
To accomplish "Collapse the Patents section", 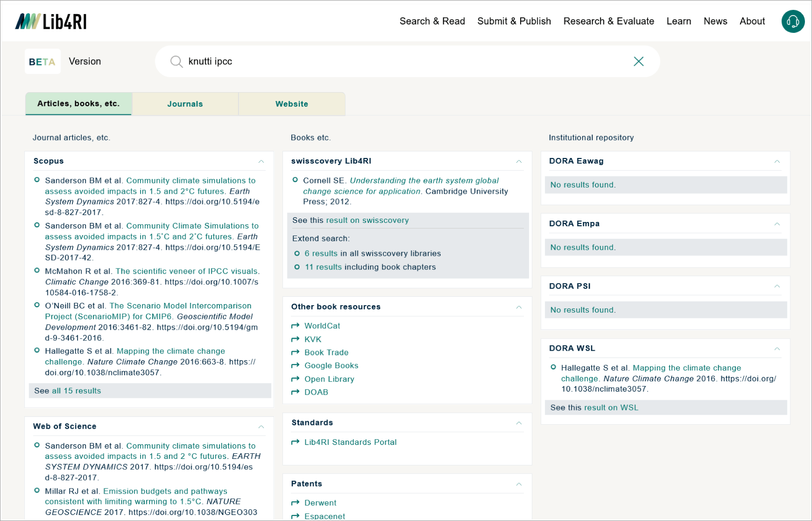I will 519,484.
